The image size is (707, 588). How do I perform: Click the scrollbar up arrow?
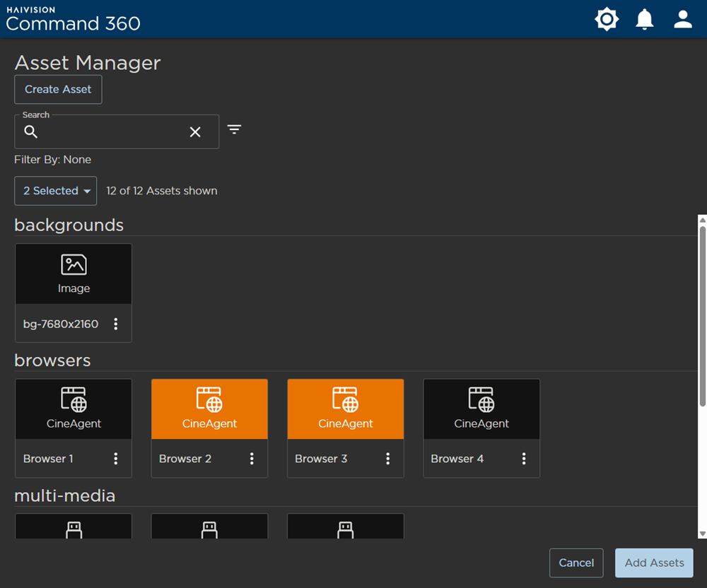pos(703,220)
